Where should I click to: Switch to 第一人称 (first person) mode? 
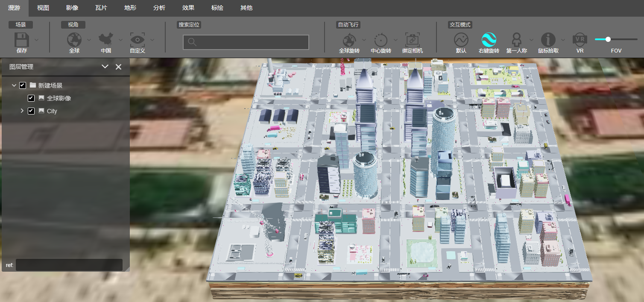517,39
